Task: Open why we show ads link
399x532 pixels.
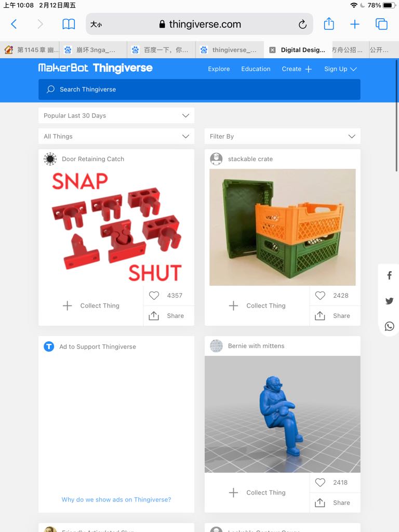Action: tap(116, 499)
